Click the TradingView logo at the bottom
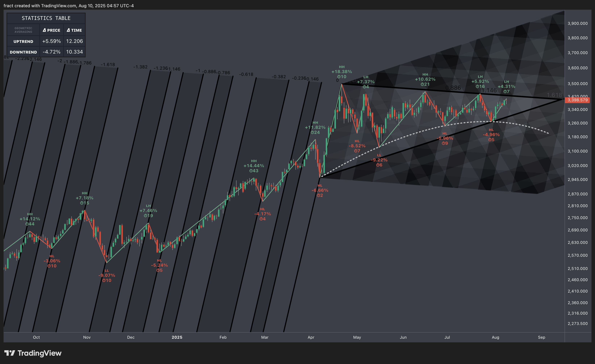Image resolution: width=595 pixels, height=364 pixels. (33, 353)
